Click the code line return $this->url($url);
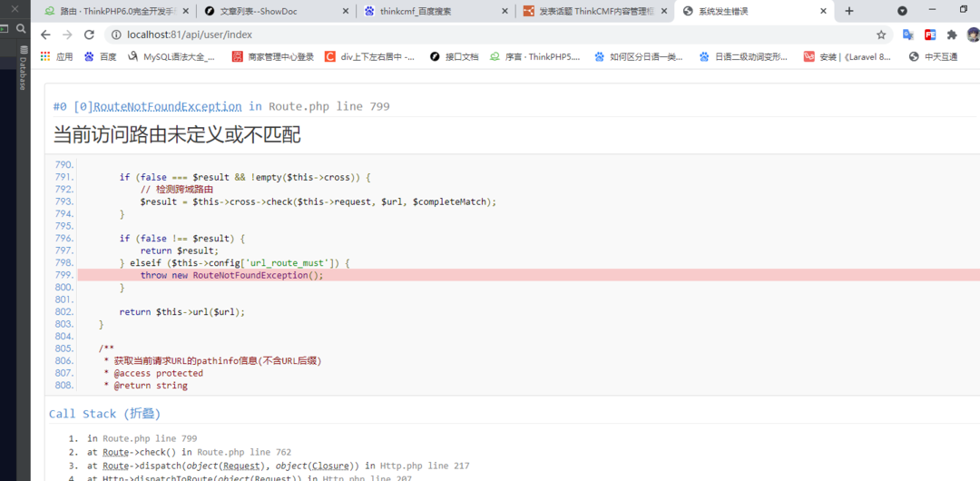 pyautogui.click(x=182, y=311)
